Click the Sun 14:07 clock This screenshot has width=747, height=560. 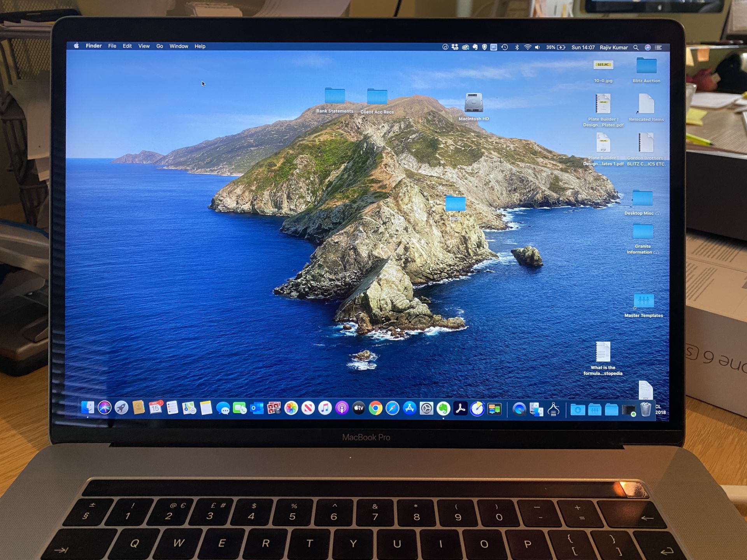[583, 47]
